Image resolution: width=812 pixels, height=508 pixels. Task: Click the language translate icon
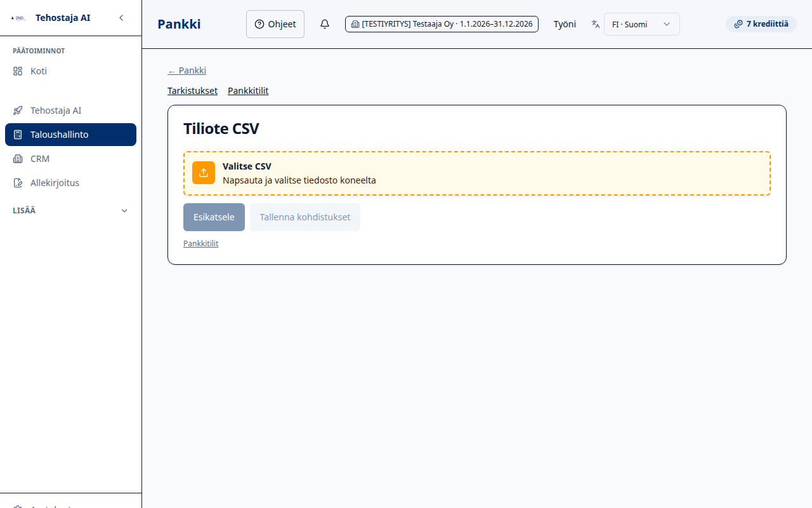596,24
